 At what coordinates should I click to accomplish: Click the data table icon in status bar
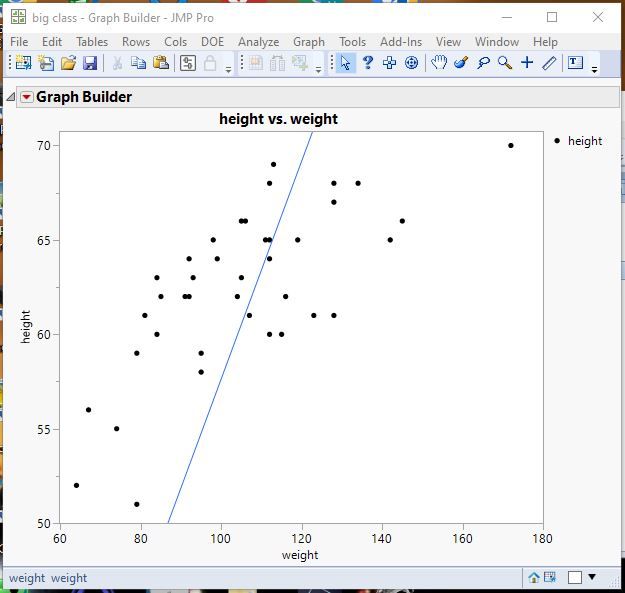click(x=550, y=577)
